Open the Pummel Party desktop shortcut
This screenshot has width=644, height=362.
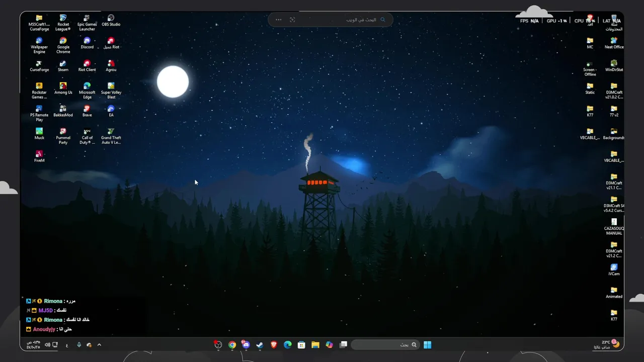tap(63, 136)
